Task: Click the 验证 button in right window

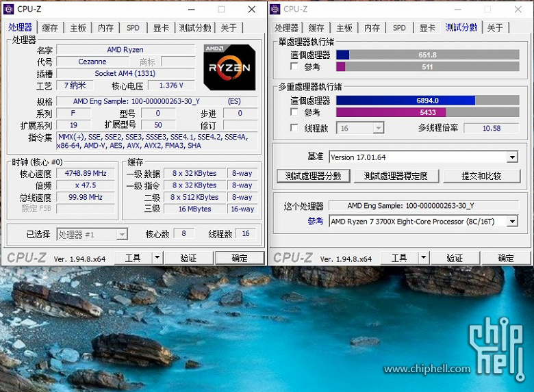Action: (455, 258)
